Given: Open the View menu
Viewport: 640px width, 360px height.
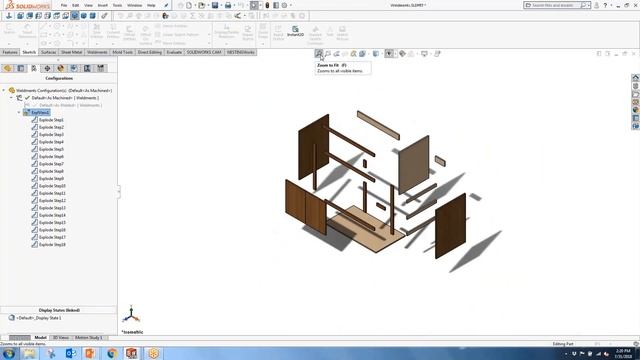Looking at the screenshot, I should click(88, 5).
